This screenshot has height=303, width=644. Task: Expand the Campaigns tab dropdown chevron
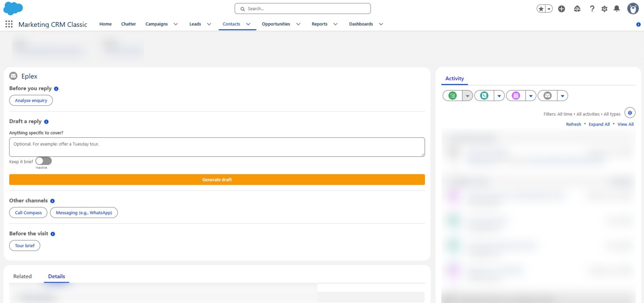pyautogui.click(x=176, y=24)
